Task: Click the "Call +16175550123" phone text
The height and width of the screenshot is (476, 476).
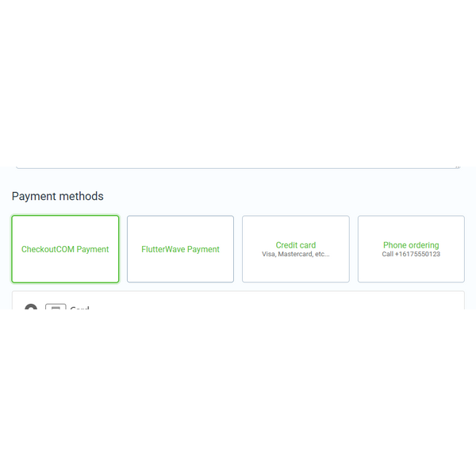Action: point(411,255)
